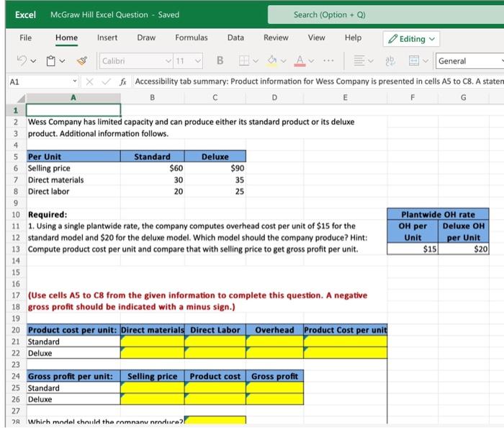Image resolution: width=504 pixels, height=428 pixels.
Task: Select column E header
Action: click(345, 98)
